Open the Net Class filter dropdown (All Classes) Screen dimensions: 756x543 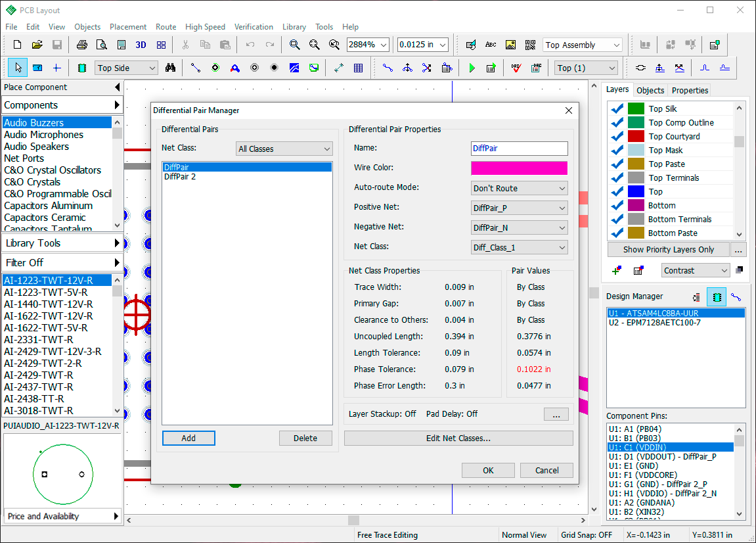coord(284,149)
